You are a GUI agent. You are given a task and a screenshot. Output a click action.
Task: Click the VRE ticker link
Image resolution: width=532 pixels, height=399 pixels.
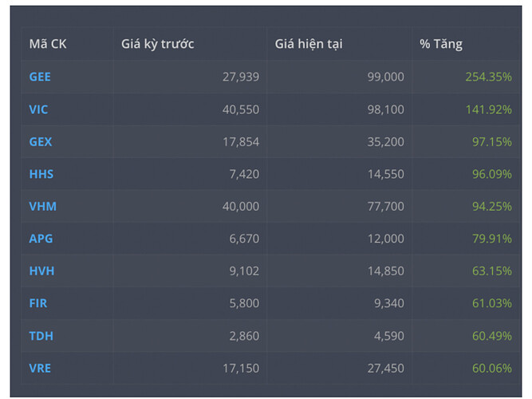(41, 368)
